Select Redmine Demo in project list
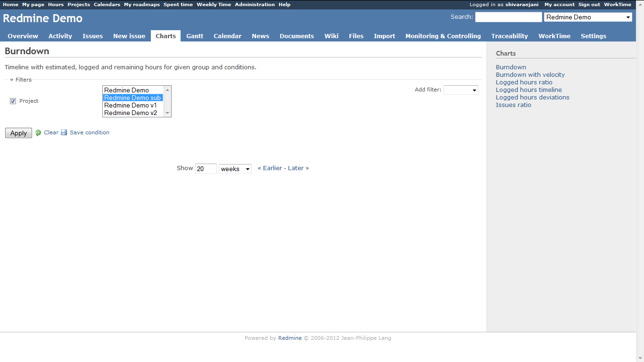Viewport: 644px width, 362px height. [133, 90]
